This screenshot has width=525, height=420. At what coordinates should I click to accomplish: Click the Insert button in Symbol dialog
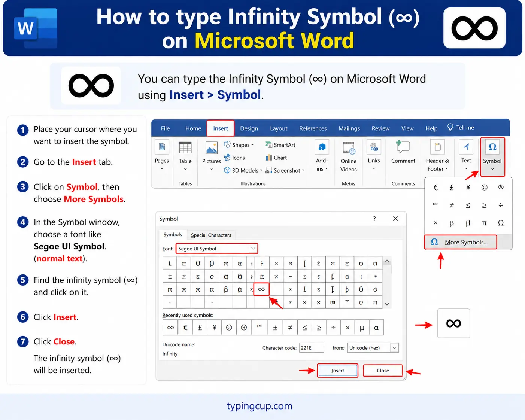[337, 371]
